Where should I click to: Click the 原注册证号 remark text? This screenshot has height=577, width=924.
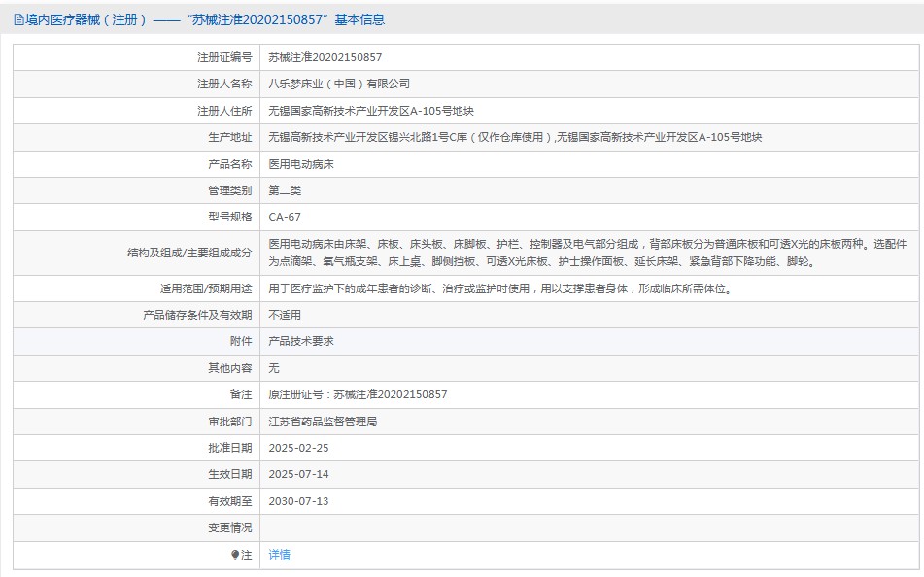[x=358, y=394]
